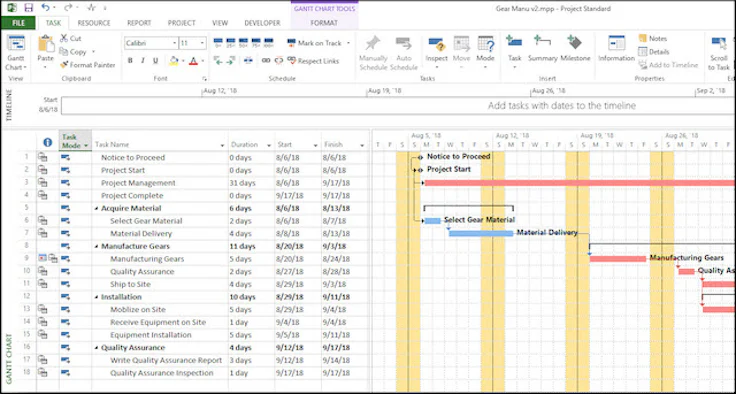Toggle Underline formatting

pyautogui.click(x=155, y=61)
